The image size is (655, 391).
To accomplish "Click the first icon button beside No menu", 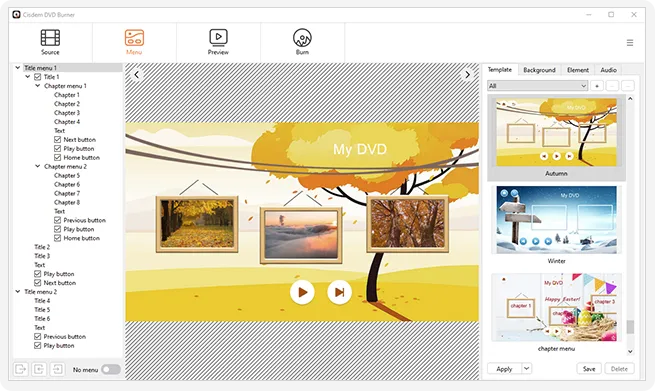I will (21, 369).
